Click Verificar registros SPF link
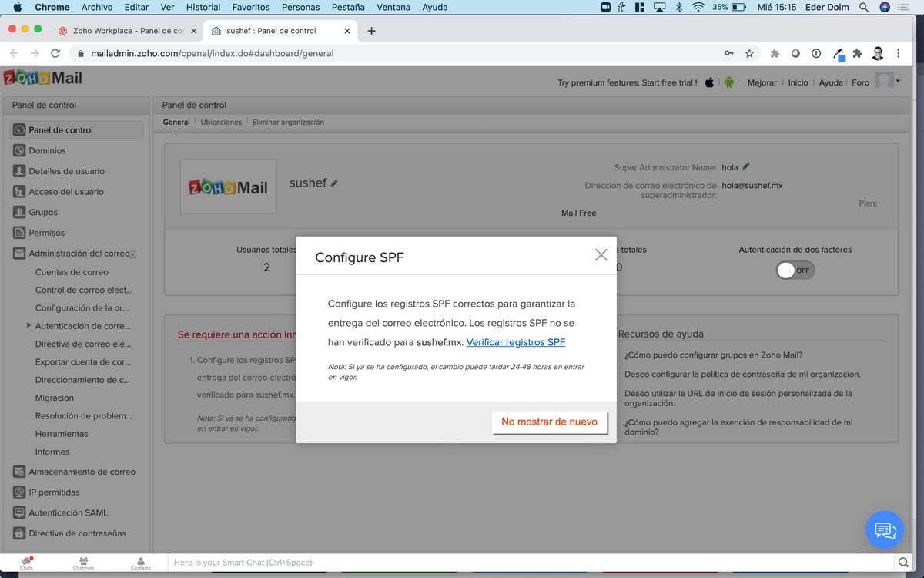This screenshot has height=578, width=924. click(x=516, y=342)
